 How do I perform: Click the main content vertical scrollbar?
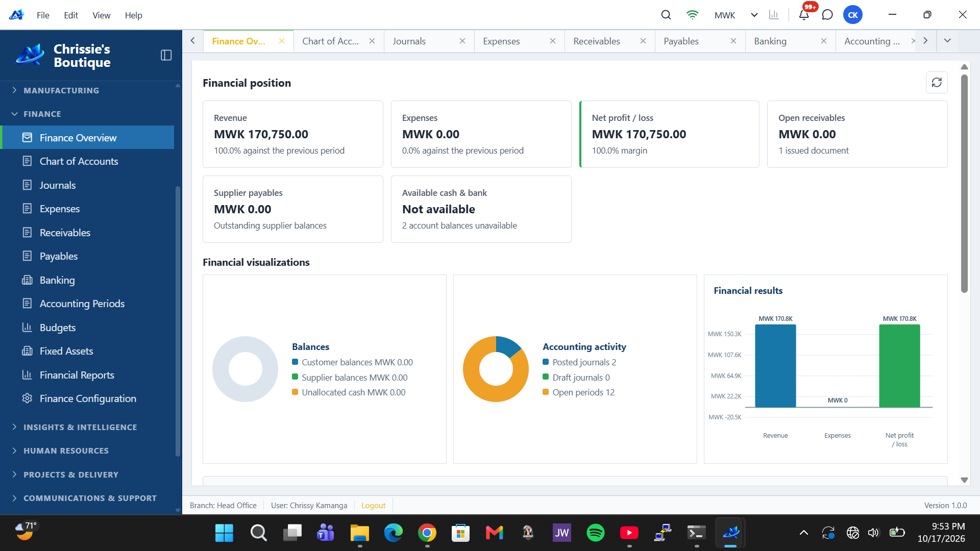(964, 184)
